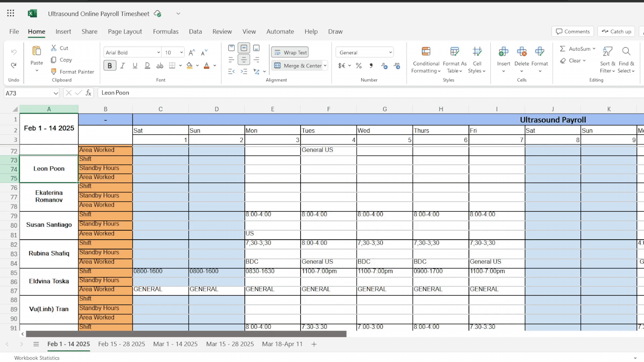644x362 pixels.
Task: Open the Arial Bold font dropdown
Action: coord(158,53)
